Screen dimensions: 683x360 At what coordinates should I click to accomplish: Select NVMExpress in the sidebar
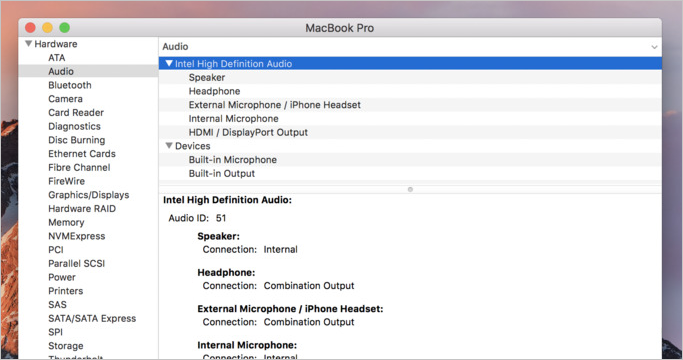[x=77, y=236]
